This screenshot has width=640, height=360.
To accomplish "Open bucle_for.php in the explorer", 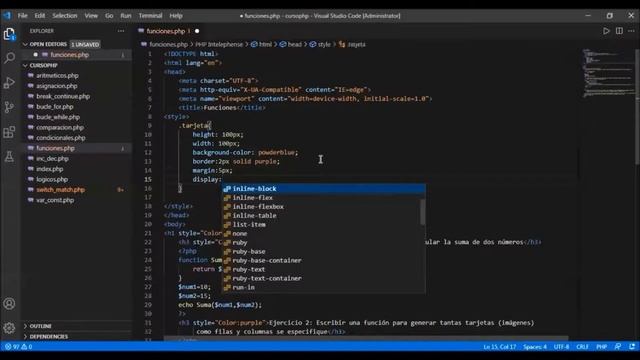I will coord(77,107).
